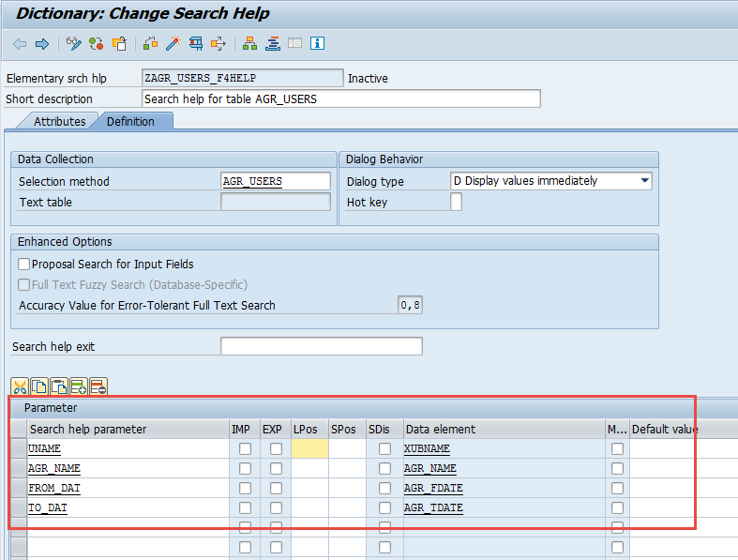This screenshot has width=738, height=560.
Task: Click the XUBNAME data element
Action: point(505,448)
